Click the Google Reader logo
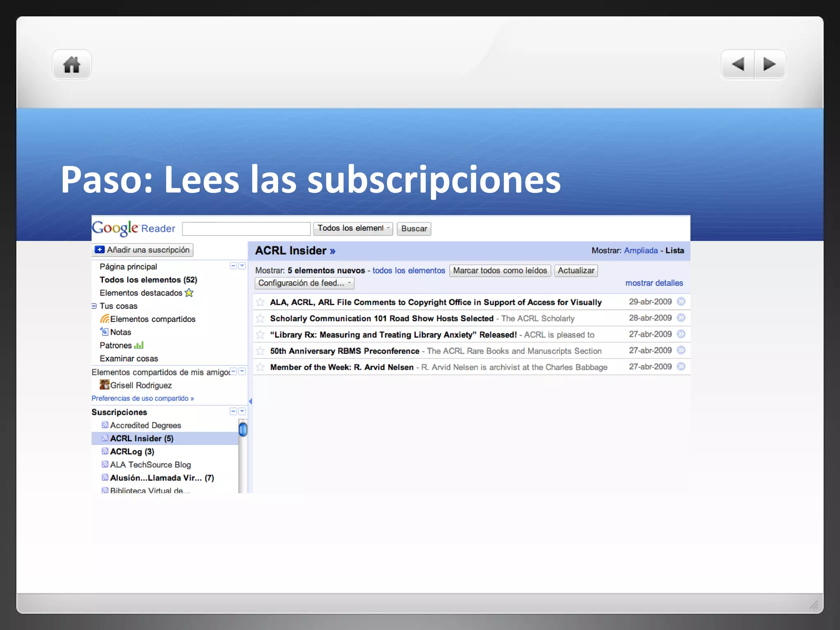This screenshot has height=630, width=840. coord(133,228)
